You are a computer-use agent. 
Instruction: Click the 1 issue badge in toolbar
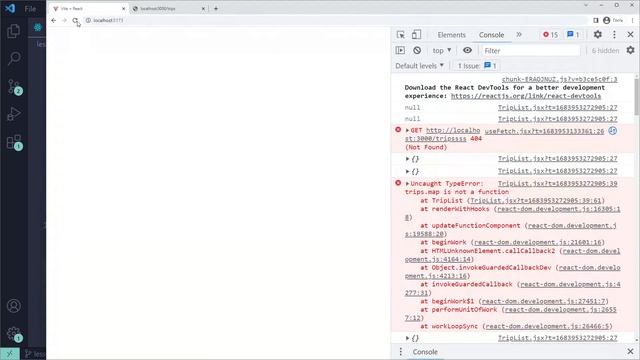(573, 35)
